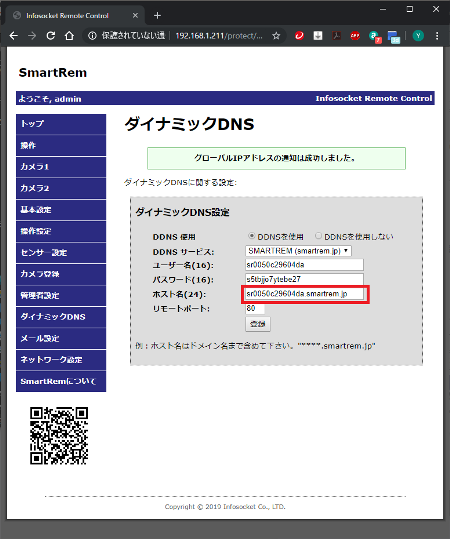Open the Chrome three-dot menu
This screenshot has width=450, height=539.
pyautogui.click(x=437, y=35)
